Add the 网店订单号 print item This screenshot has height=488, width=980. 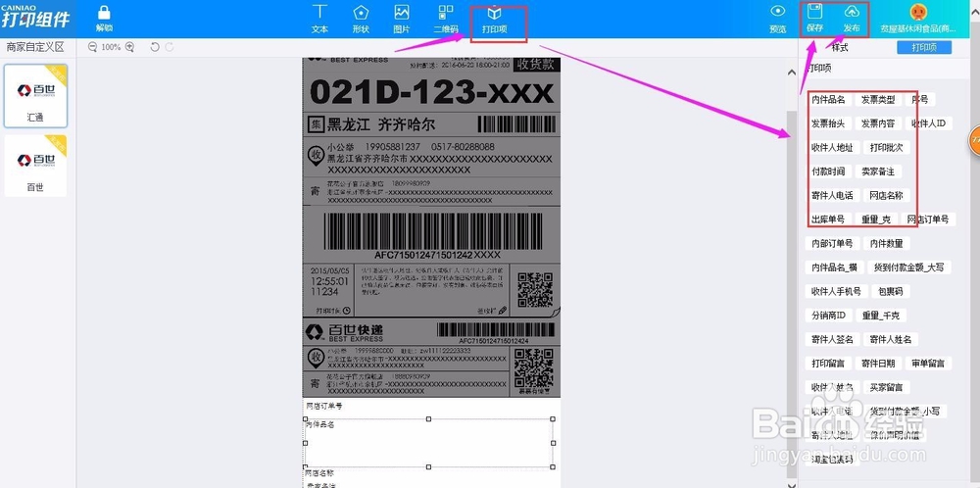pos(928,220)
